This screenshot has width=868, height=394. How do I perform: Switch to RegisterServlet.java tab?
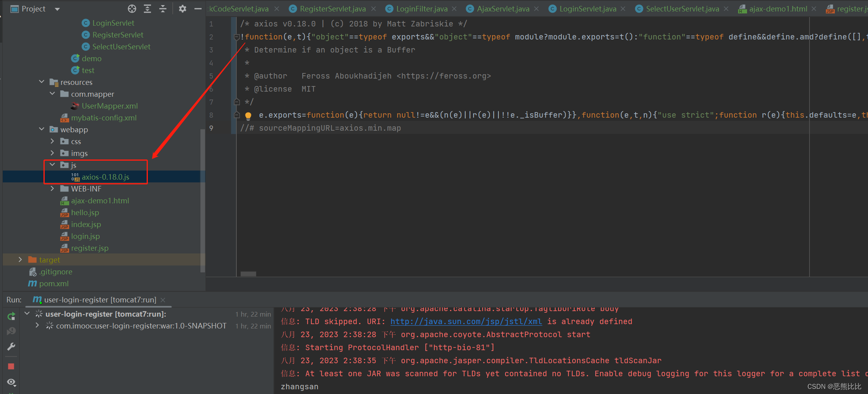pyautogui.click(x=332, y=9)
